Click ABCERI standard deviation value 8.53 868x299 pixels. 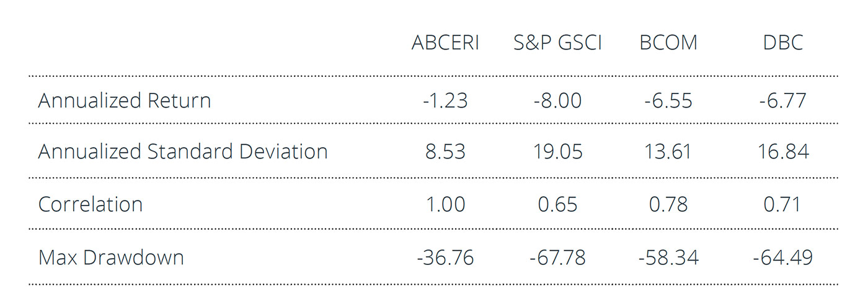(445, 152)
